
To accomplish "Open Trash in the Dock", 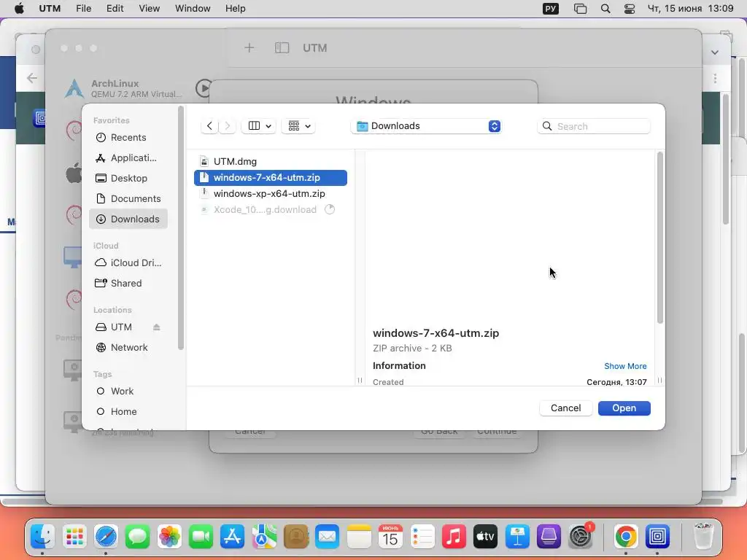I will 703,536.
